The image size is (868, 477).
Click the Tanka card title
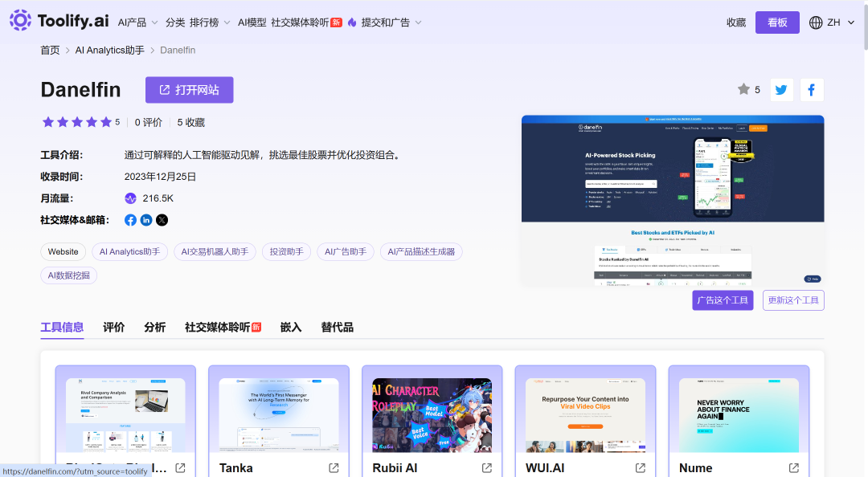point(235,468)
